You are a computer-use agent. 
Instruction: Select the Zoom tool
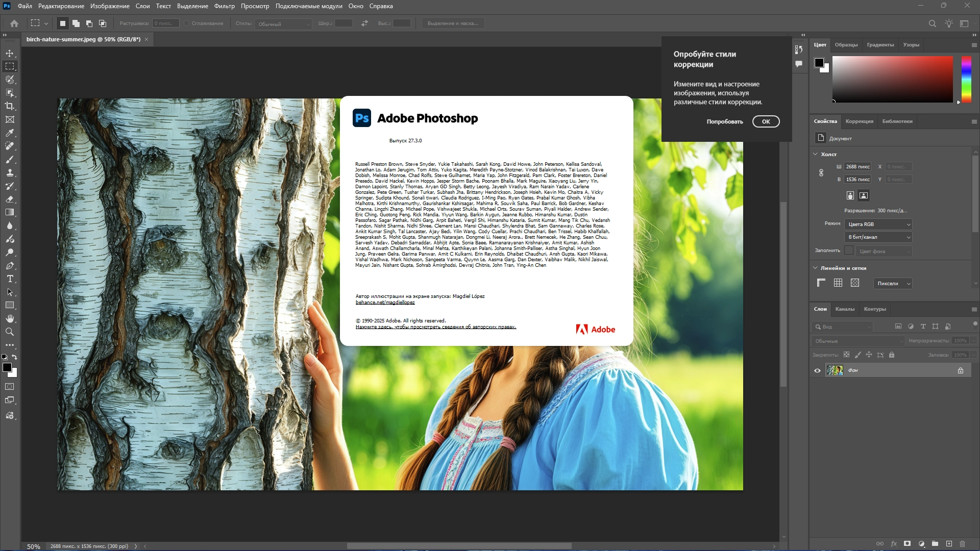(10, 332)
